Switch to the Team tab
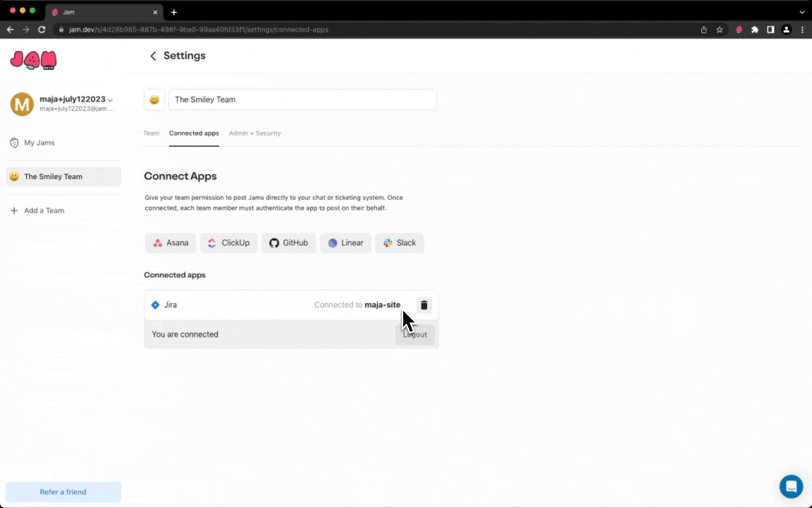Screen dimensions: 812x508 [151, 133]
